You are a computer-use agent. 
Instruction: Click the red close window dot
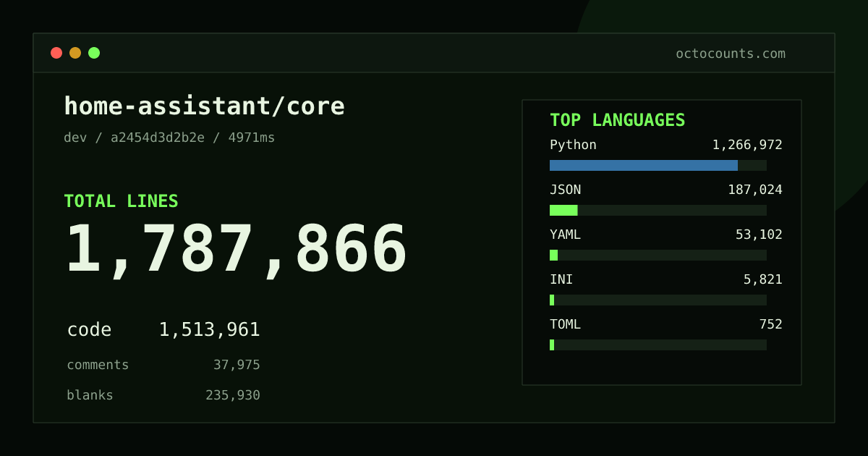point(56,53)
